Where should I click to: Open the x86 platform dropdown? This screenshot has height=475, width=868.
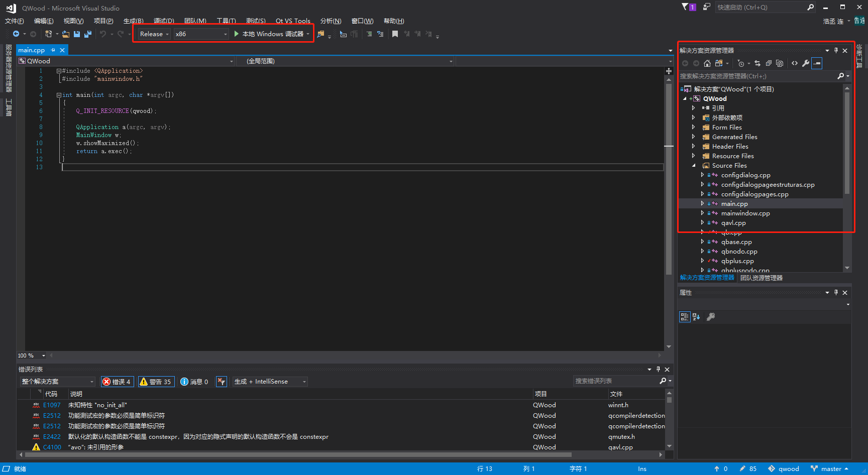[x=201, y=34]
